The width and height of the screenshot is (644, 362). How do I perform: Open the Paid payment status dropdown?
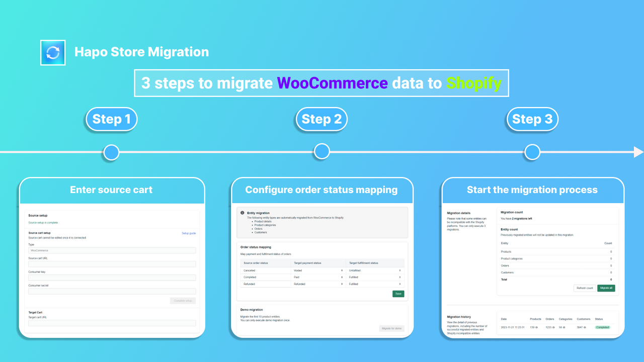pos(318,277)
